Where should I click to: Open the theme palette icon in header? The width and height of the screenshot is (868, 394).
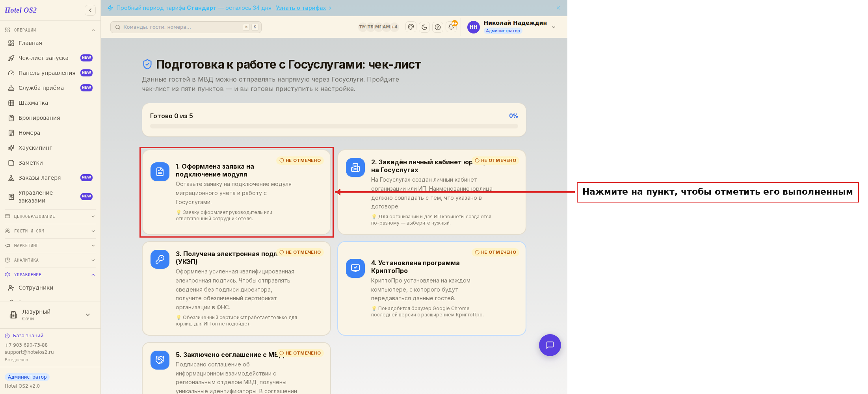[411, 27]
